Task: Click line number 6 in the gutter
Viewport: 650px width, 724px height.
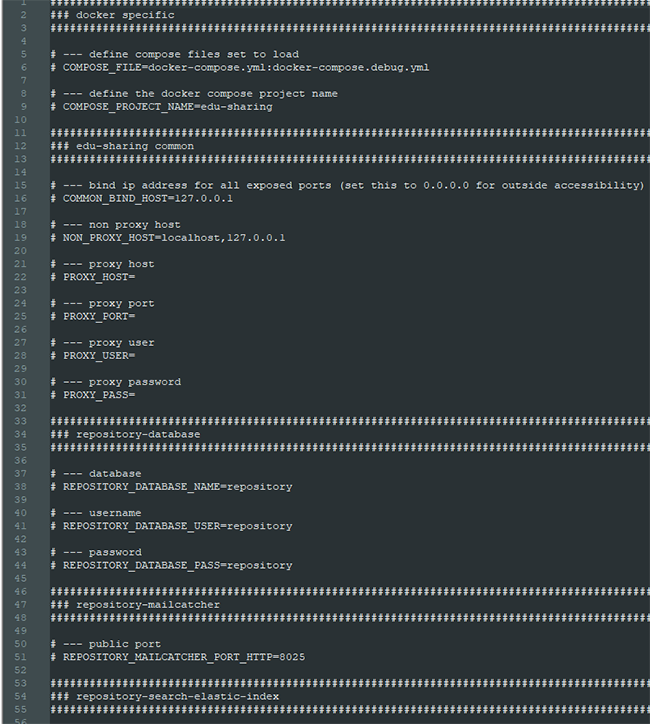Action: 23,67
